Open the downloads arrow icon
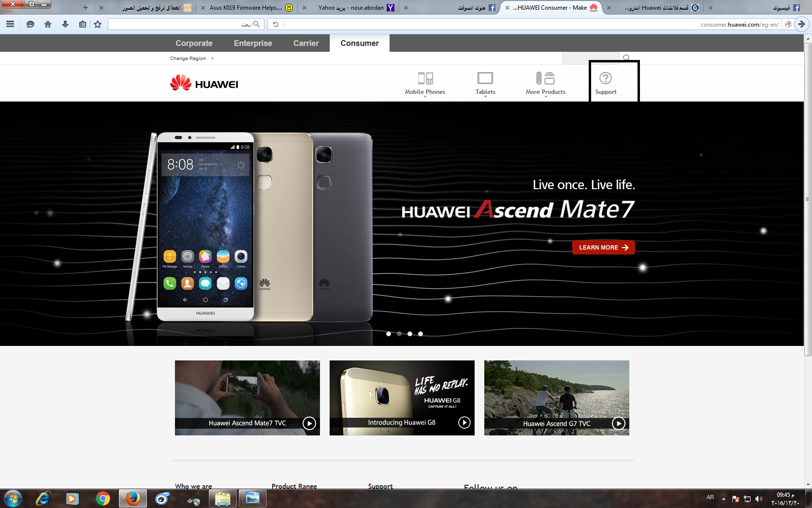Viewport: 812px width, 508px height. (x=65, y=24)
